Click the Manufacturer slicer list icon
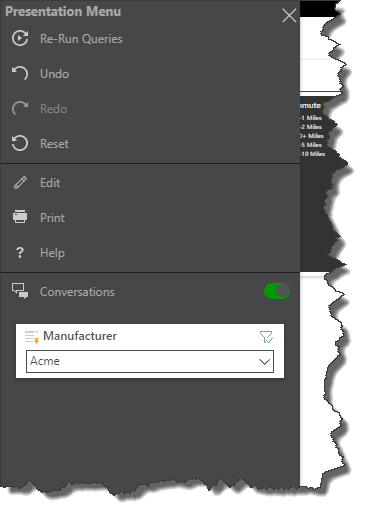The width and height of the screenshot is (369, 520). coord(32,337)
